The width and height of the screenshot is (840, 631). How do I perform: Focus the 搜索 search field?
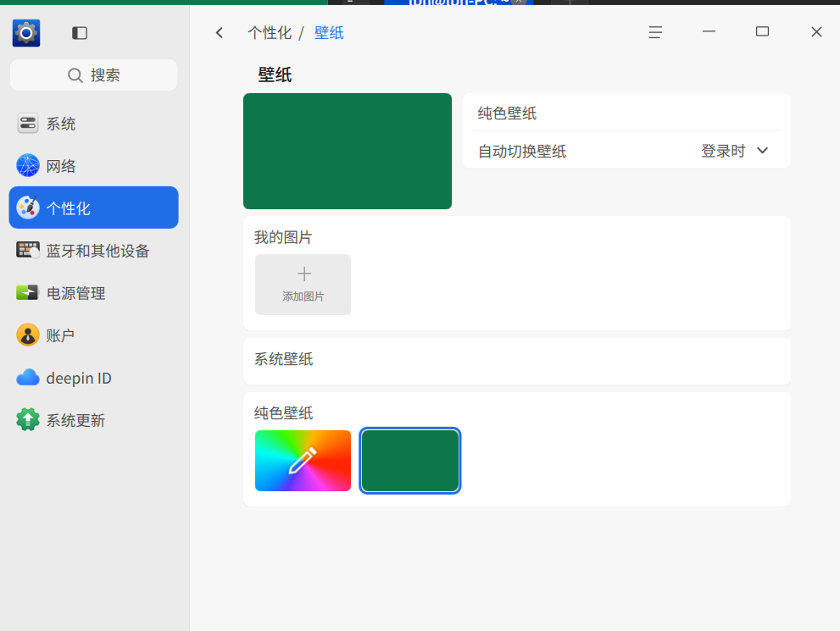pos(94,75)
